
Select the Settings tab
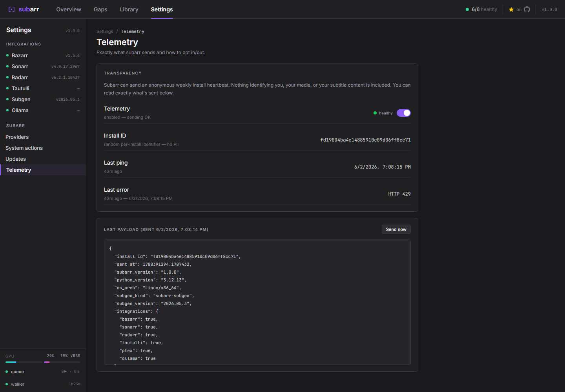(162, 9)
